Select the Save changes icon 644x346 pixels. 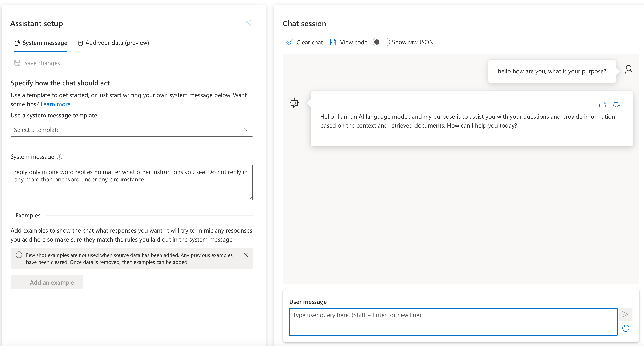17,63
